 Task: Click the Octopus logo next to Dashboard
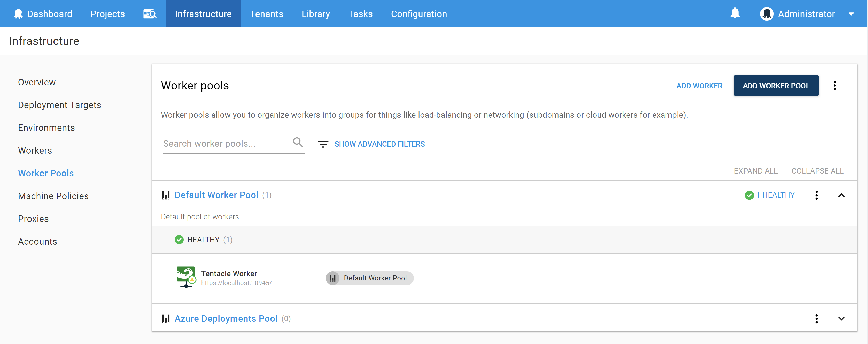[x=18, y=14]
